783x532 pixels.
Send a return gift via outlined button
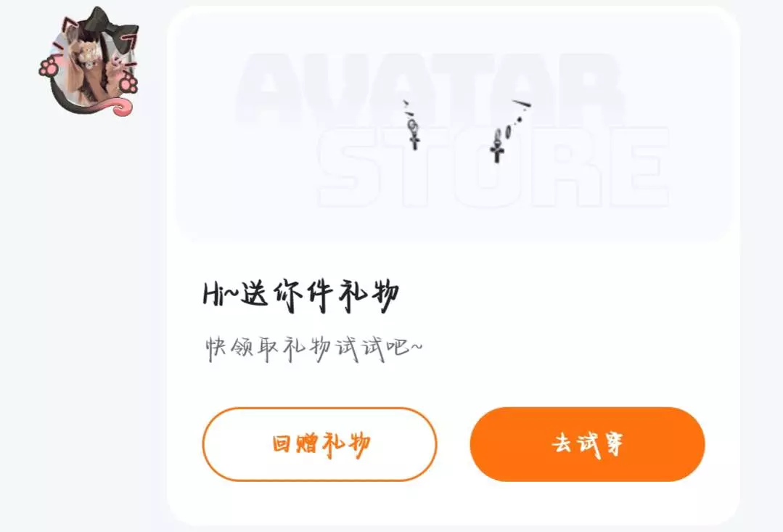319,444
